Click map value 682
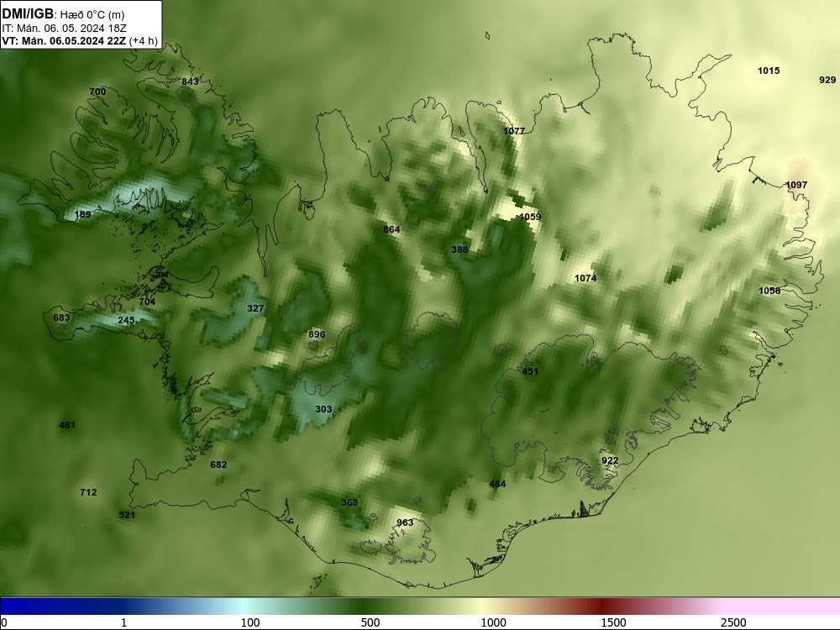This screenshot has width=840, height=630. (x=218, y=465)
